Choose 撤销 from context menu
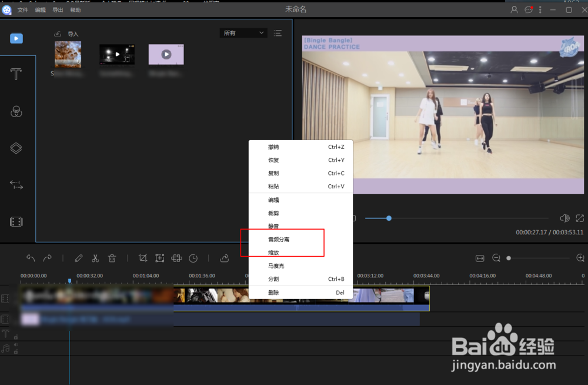Image resolution: width=588 pixels, height=385 pixels. [x=300, y=147]
